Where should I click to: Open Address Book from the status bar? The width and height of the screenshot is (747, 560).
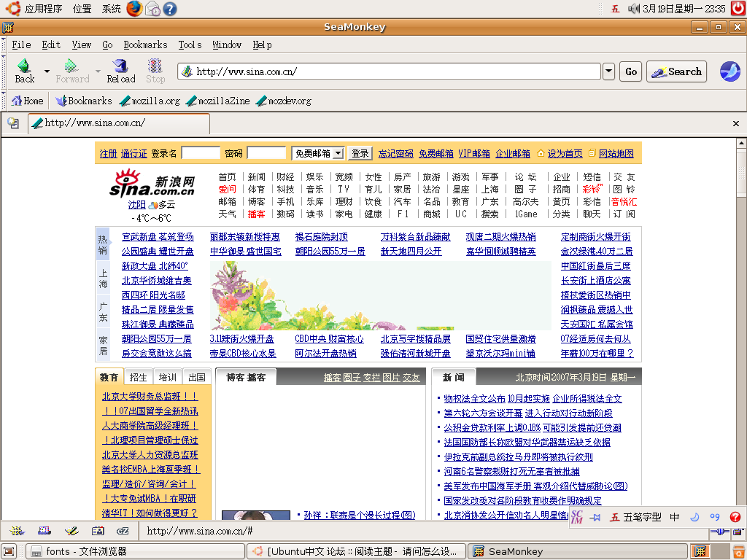click(98, 531)
